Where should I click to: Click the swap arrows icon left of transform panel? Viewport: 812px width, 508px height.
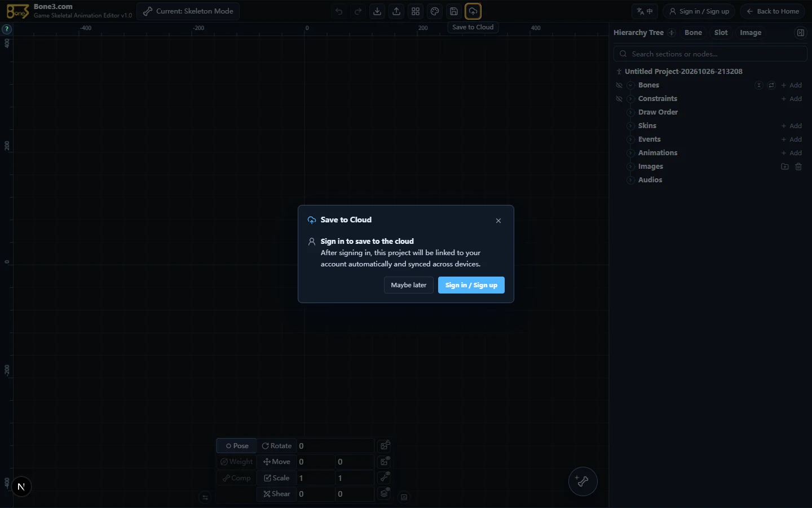(205, 497)
